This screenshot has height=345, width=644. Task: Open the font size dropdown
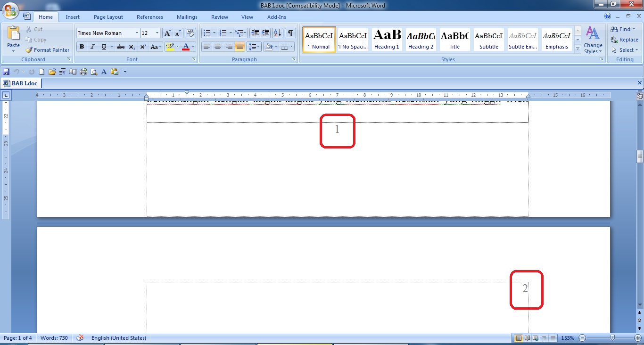157,33
